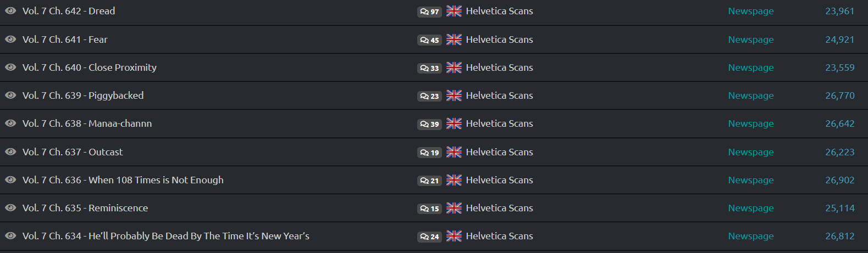Viewport: 868px width, 253px height.
Task: Open Helvetica Scans group on Ch. 642 row
Action: pyautogui.click(x=499, y=11)
